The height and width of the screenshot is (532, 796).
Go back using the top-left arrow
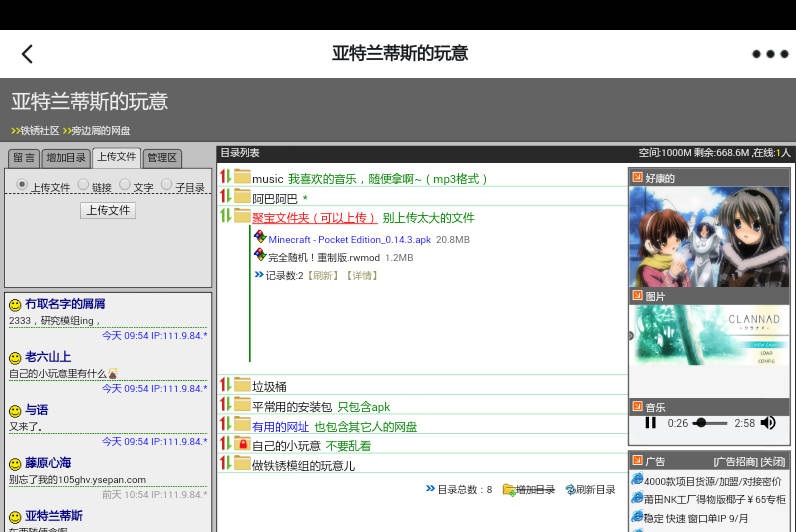28,54
